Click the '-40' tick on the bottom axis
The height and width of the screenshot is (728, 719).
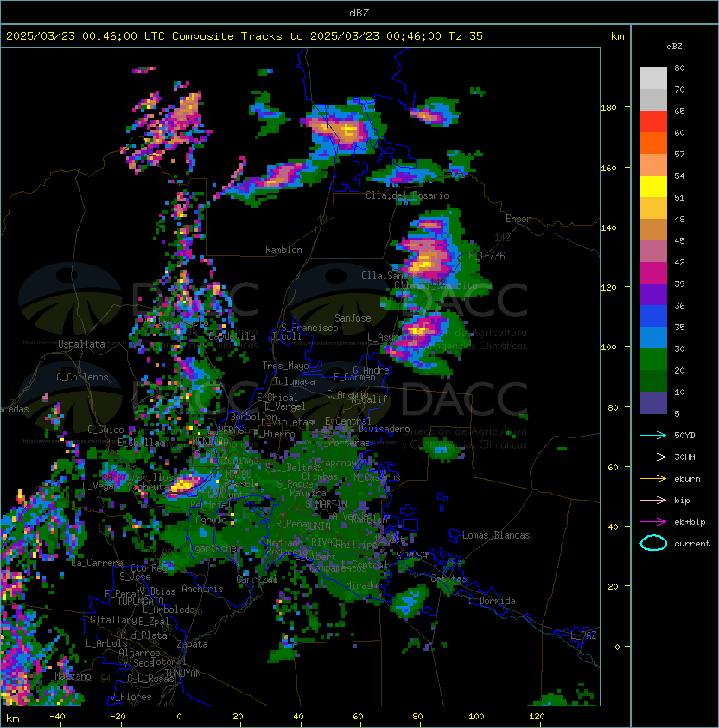pos(57,717)
